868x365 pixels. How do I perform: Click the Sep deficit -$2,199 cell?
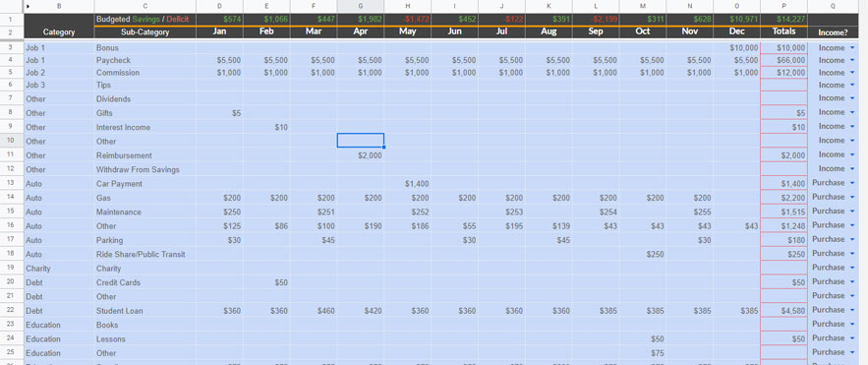click(596, 20)
